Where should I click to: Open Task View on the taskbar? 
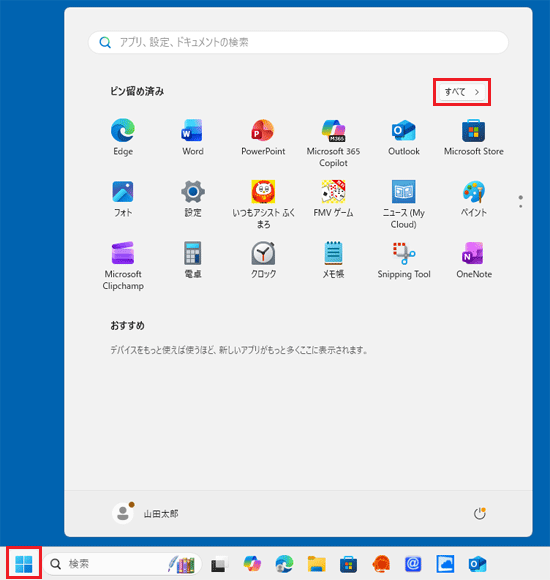[x=219, y=564]
